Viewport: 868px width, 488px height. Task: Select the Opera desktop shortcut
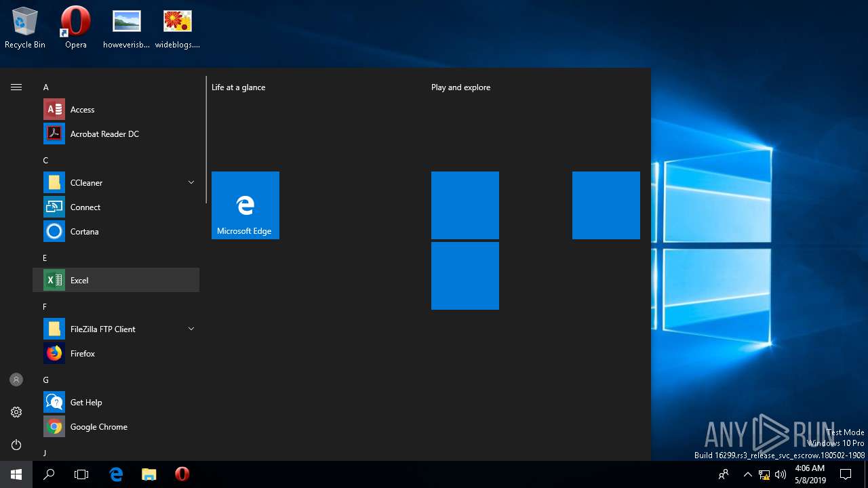76,28
